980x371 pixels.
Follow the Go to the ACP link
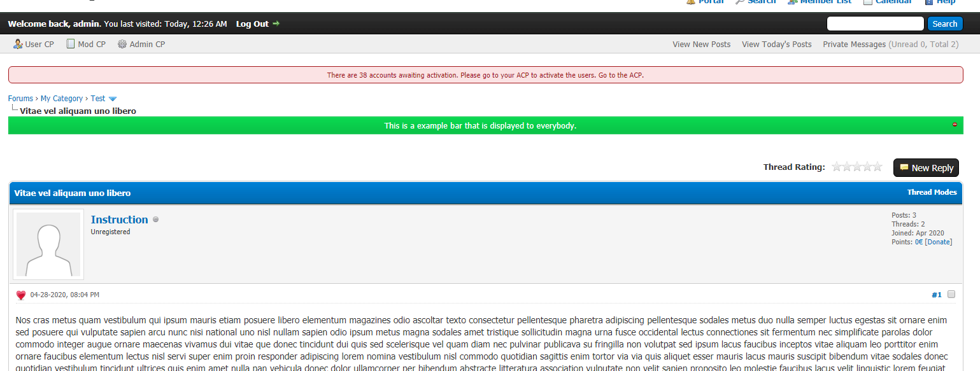click(x=621, y=75)
